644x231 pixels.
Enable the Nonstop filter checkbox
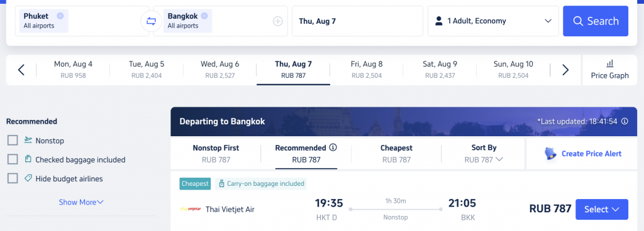click(x=13, y=141)
